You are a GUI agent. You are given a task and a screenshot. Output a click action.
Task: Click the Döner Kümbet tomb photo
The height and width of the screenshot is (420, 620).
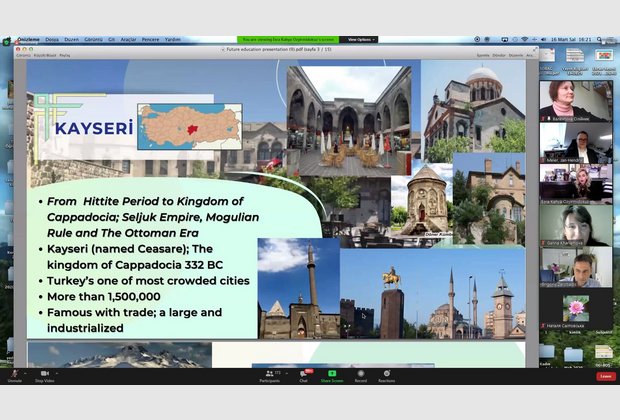pos(422,201)
